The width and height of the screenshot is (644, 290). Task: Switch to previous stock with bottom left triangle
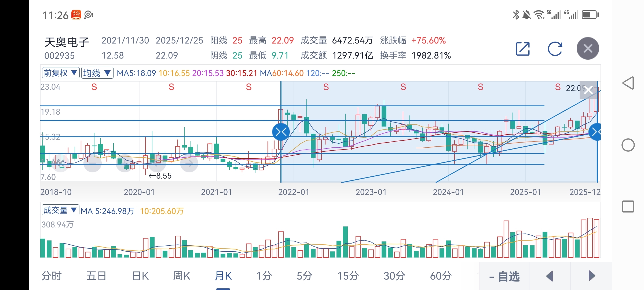tap(550, 276)
